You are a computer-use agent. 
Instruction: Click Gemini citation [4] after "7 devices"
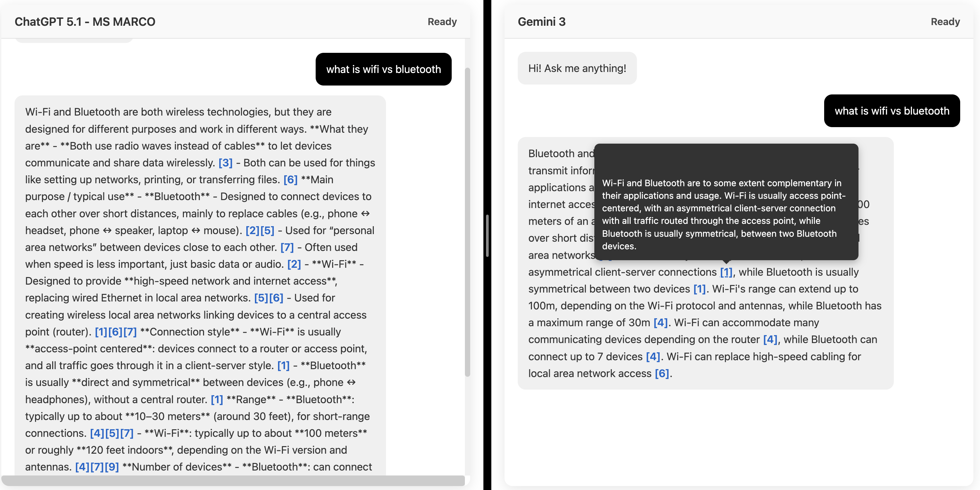653,357
